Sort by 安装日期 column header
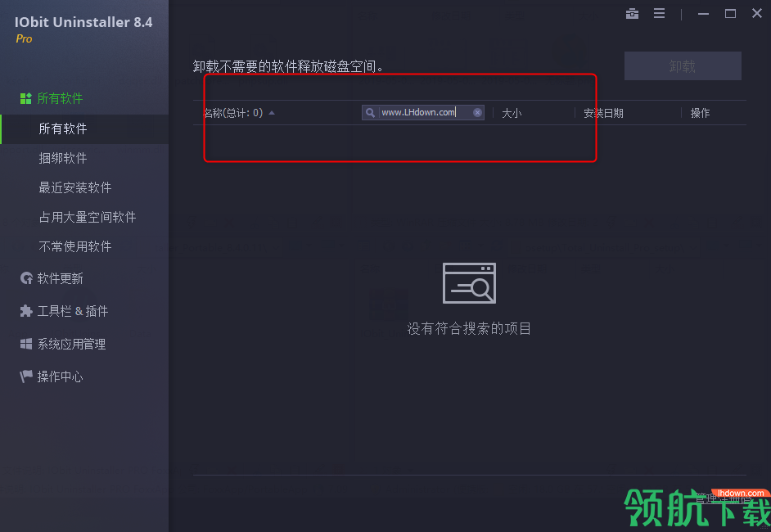This screenshot has height=532, width=771. 603,114
